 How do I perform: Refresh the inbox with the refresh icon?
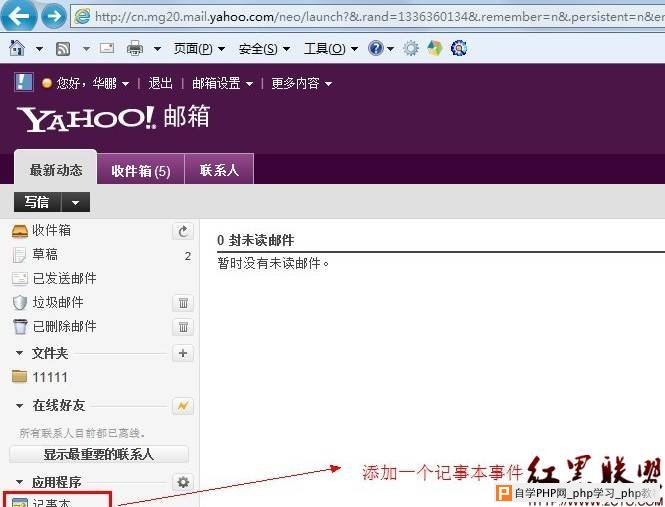click(183, 231)
